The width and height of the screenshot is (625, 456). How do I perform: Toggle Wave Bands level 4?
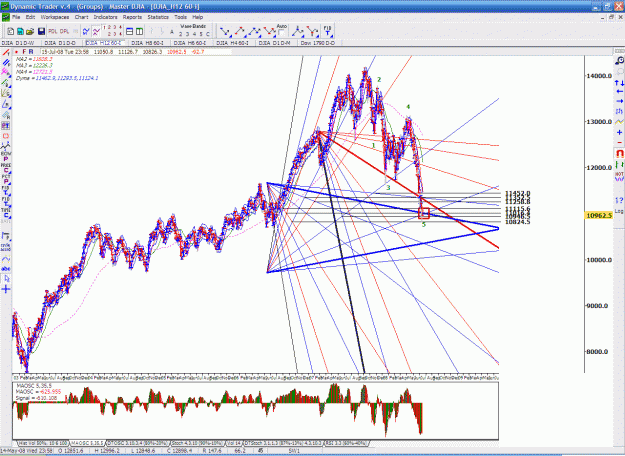coord(195,34)
